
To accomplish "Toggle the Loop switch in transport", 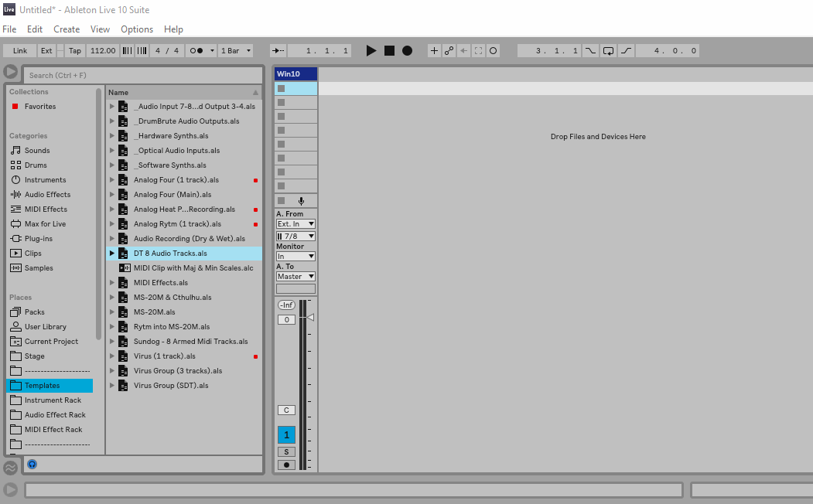I will coord(608,51).
